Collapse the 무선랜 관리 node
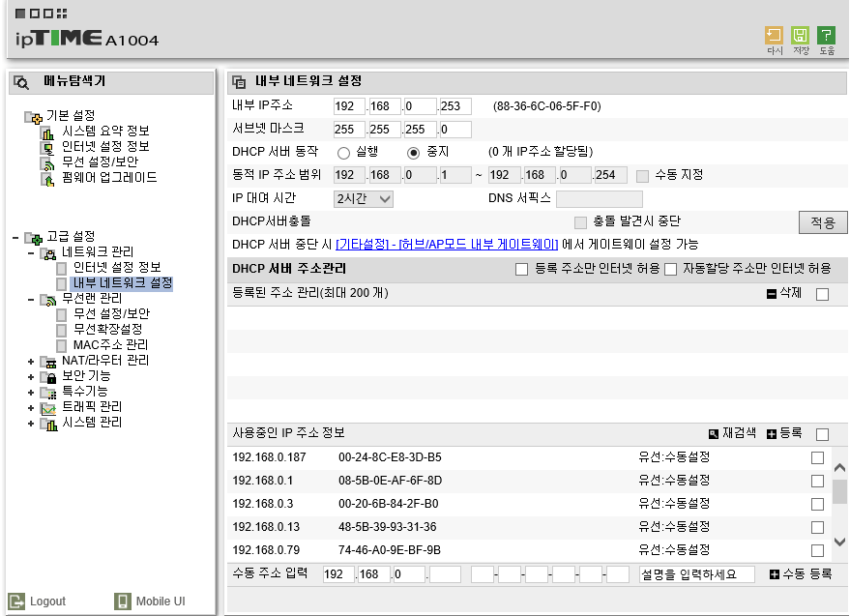The width and height of the screenshot is (850, 616). pyautogui.click(x=31, y=300)
